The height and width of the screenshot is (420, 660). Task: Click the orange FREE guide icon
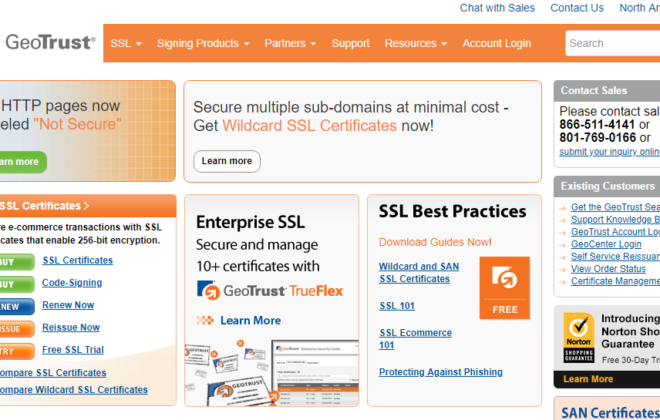[504, 288]
